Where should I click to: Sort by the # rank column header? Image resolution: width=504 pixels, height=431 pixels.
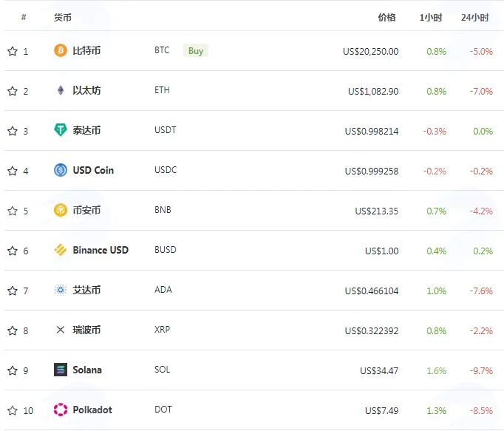click(24, 17)
